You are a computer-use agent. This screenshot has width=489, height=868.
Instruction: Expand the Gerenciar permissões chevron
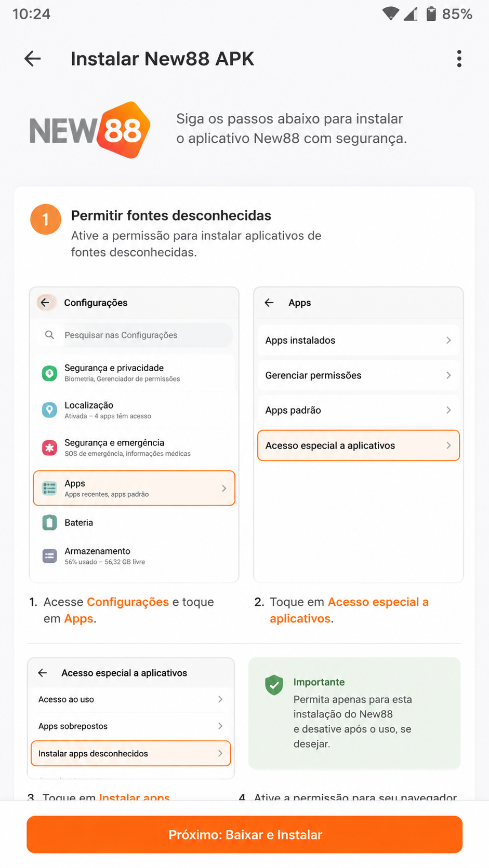click(448, 375)
